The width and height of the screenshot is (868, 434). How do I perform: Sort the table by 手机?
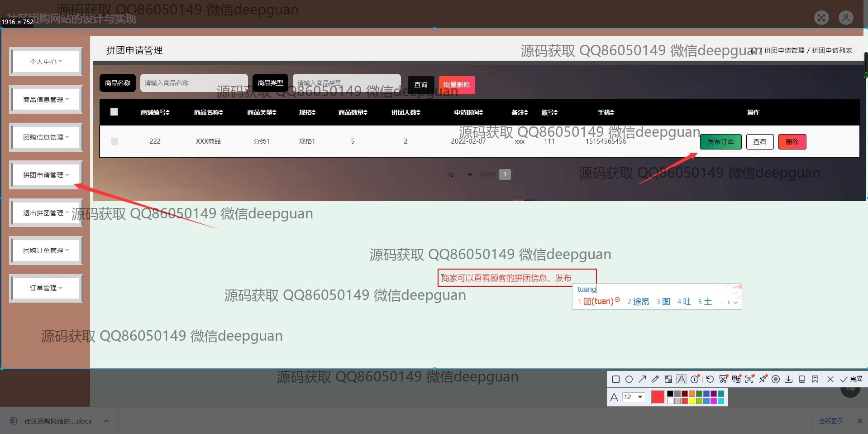point(606,112)
